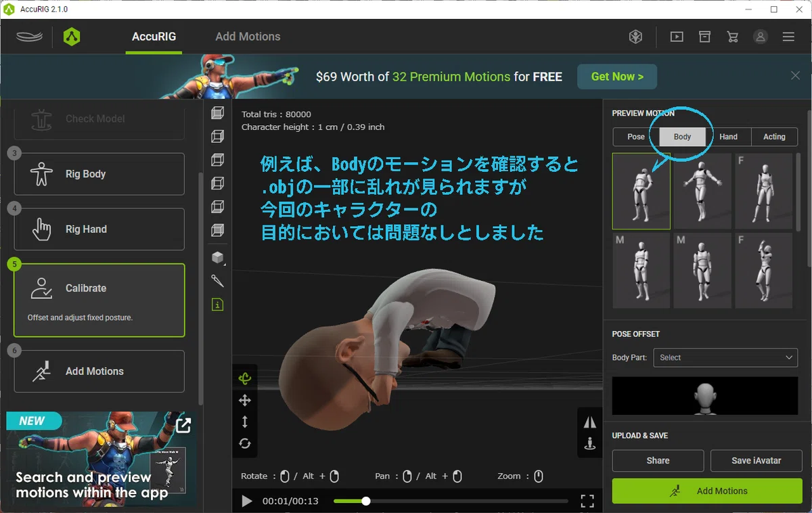
Task: Select the Pose preview tab
Action: (636, 137)
